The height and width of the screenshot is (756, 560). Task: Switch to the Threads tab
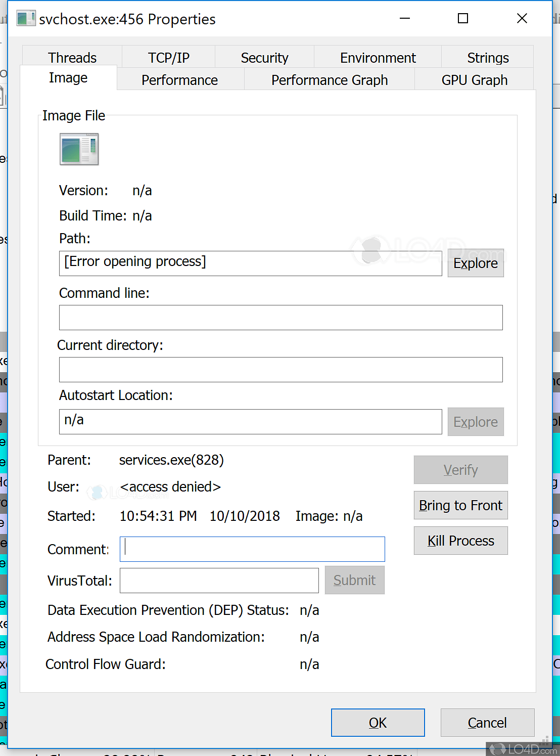(72, 57)
